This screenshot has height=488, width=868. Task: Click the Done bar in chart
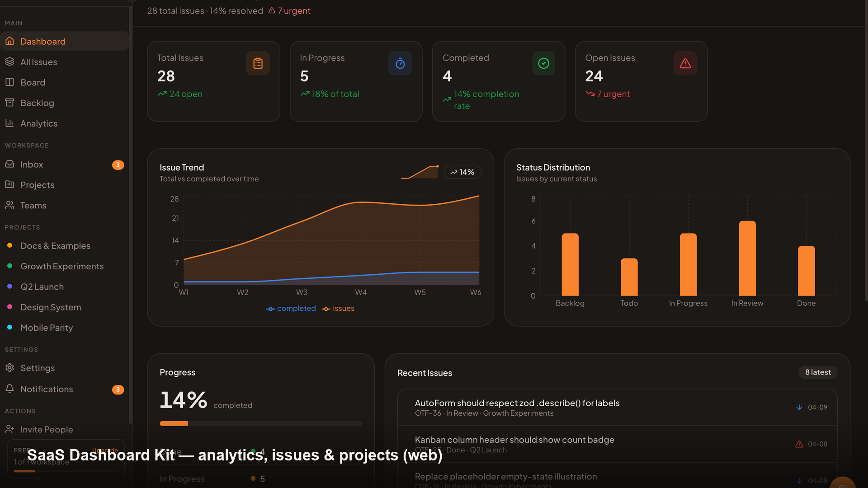806,271
